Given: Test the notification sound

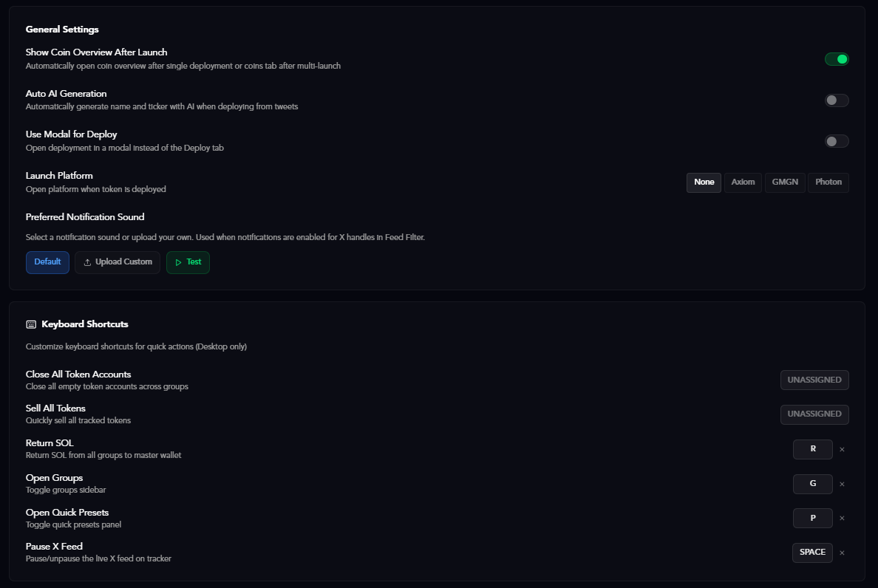Looking at the screenshot, I should point(188,261).
